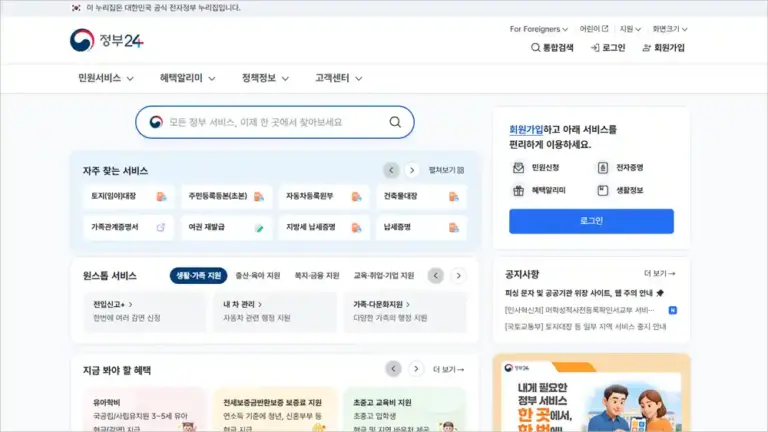The width and height of the screenshot is (768, 432).
Task: Click 더 보기 in 지금 봐야 할 혜택
Action: click(x=449, y=369)
